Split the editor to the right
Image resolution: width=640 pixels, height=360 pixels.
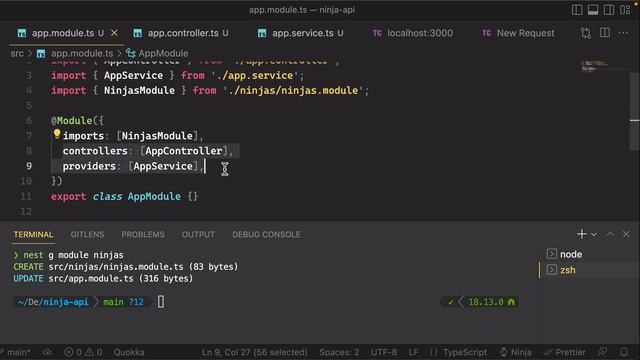click(605, 33)
